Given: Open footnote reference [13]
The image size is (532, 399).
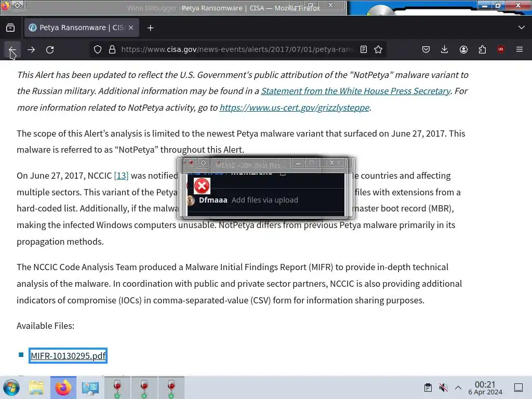Looking at the screenshot, I should tap(121, 176).
